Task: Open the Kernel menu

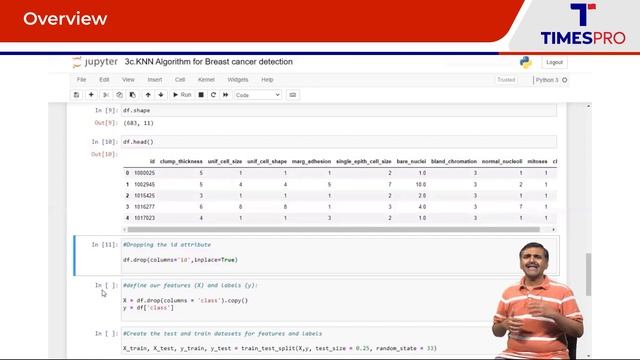Action: click(x=206, y=80)
